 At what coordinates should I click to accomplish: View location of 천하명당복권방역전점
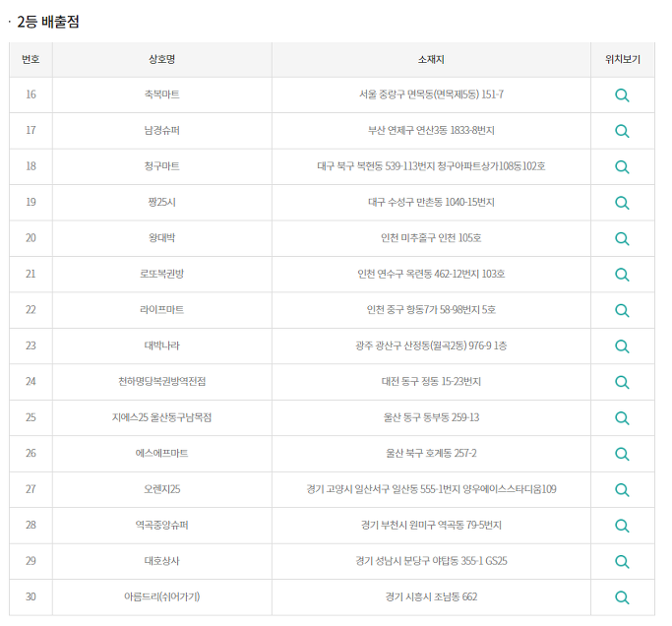(622, 382)
